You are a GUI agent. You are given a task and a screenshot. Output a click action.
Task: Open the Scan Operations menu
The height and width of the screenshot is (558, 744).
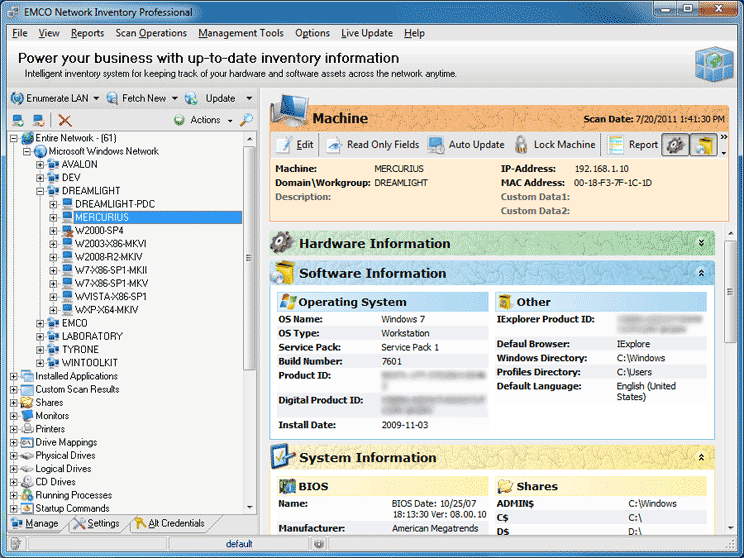pos(151,33)
